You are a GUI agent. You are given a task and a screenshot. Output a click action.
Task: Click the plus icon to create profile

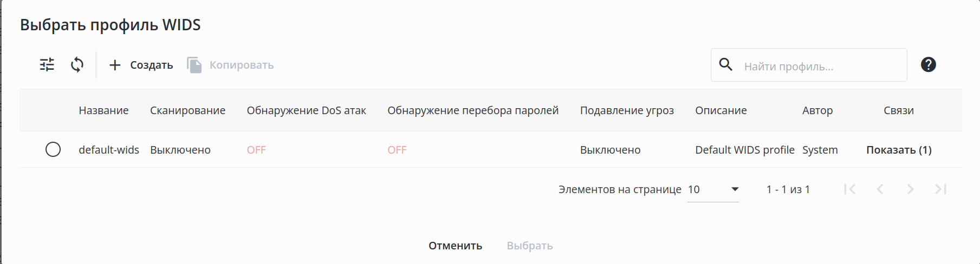click(115, 65)
